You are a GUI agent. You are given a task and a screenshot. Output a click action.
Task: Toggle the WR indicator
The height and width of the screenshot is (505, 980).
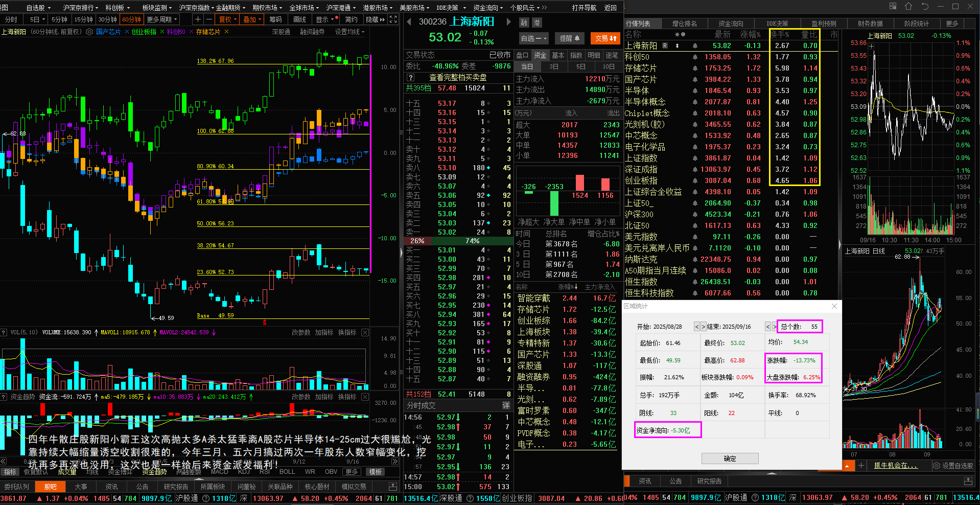coord(310,472)
